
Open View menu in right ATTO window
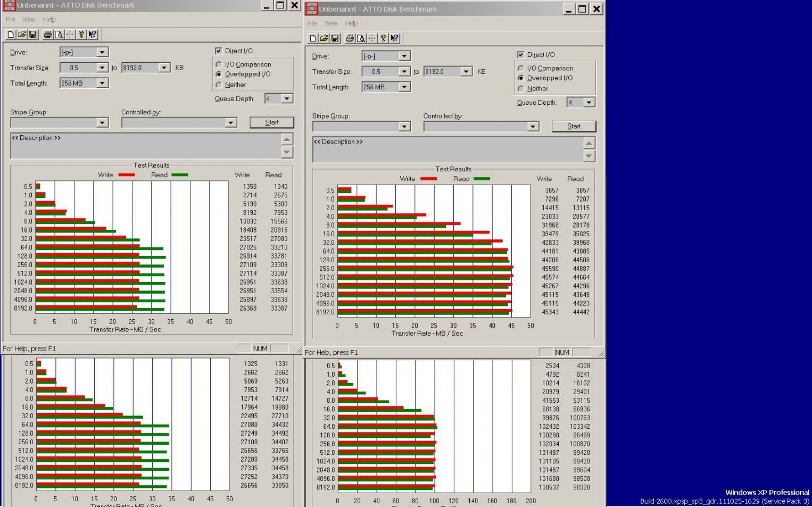(x=331, y=23)
